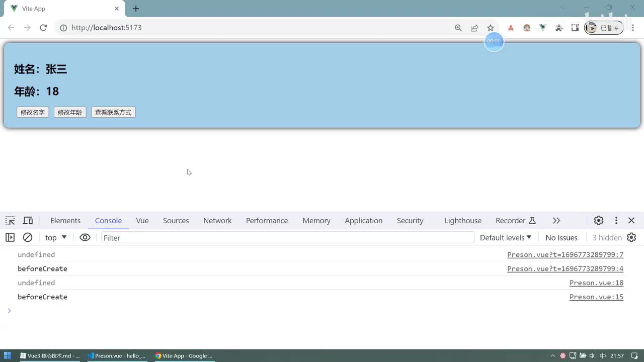This screenshot has width=644, height=362.
Task: Open the Network tab
Action: (217, 221)
